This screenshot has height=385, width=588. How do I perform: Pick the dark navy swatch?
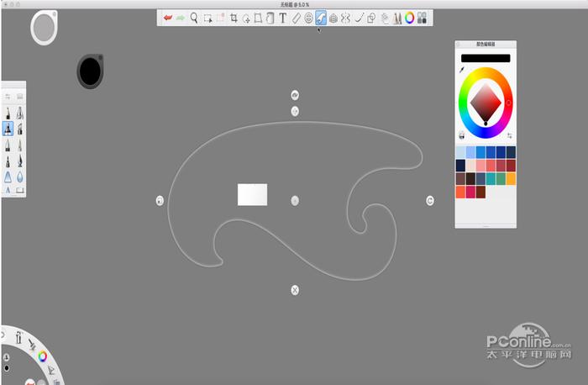[x=460, y=166]
